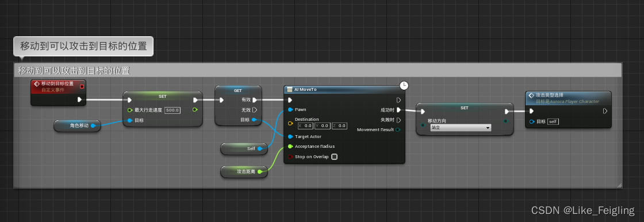Click the 目标 output pin on the GET node

[254, 120]
